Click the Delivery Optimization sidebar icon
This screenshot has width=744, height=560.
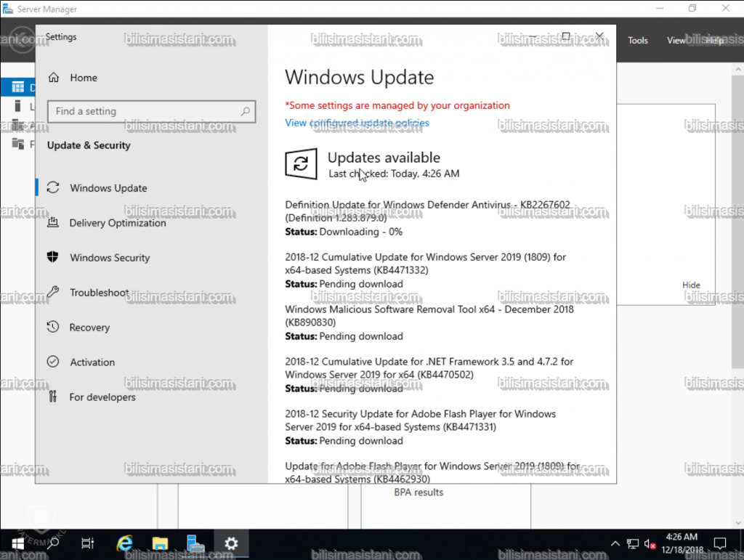pyautogui.click(x=52, y=222)
